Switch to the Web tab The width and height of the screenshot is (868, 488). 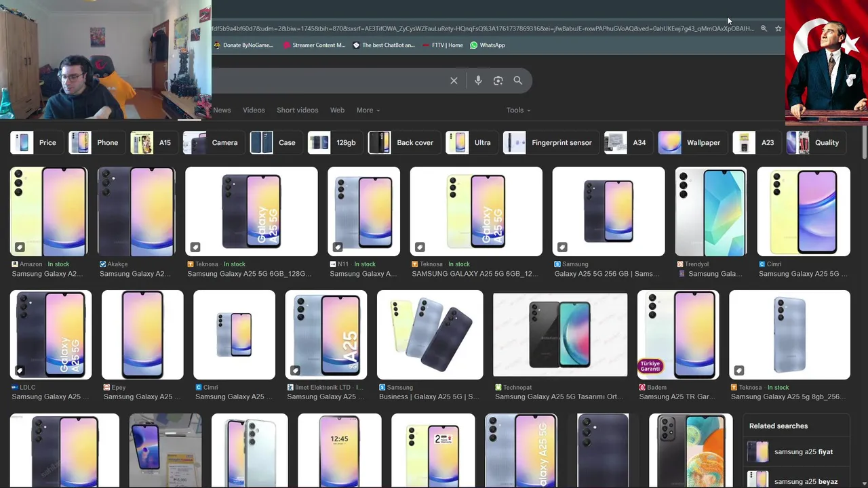tap(337, 110)
